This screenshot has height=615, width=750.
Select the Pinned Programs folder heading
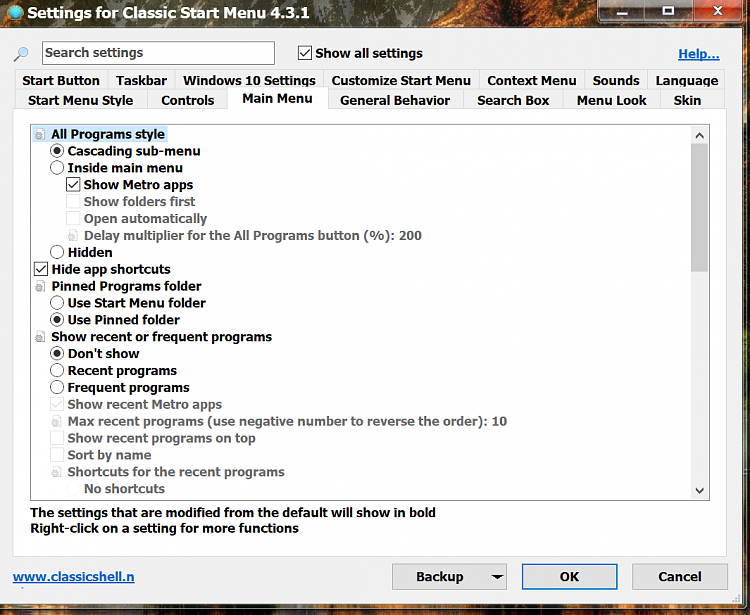pyautogui.click(x=127, y=286)
